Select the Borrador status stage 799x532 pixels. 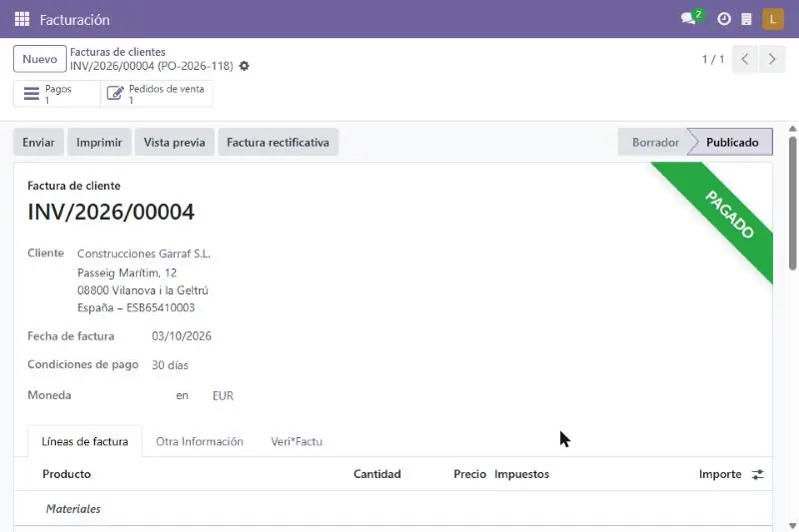pos(655,142)
